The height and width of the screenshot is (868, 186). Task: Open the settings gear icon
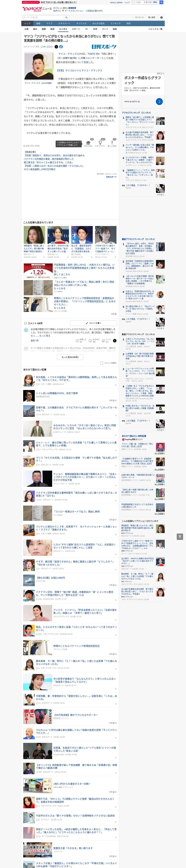161,17
